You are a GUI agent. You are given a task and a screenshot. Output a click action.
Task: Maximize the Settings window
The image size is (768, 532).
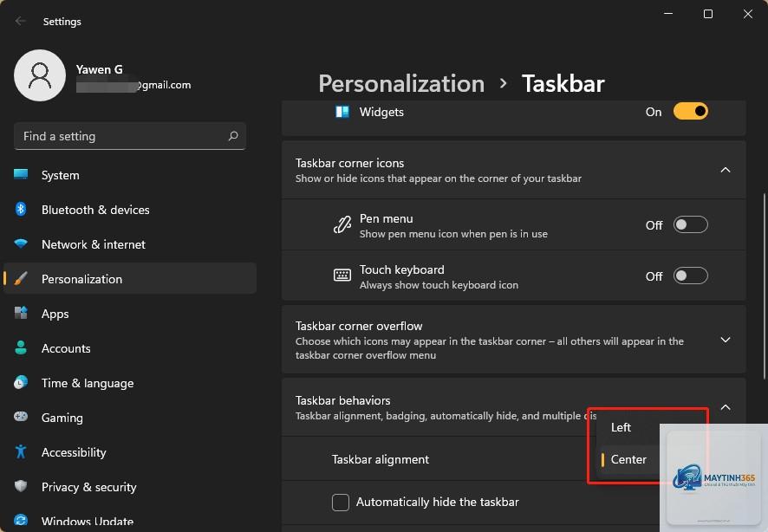[707, 14]
